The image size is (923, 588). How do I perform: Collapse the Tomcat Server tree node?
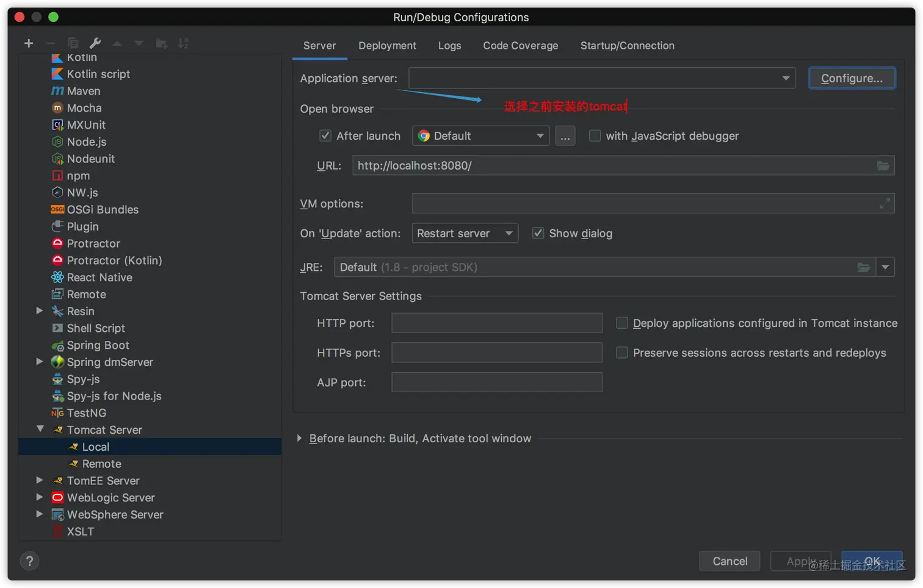click(40, 429)
